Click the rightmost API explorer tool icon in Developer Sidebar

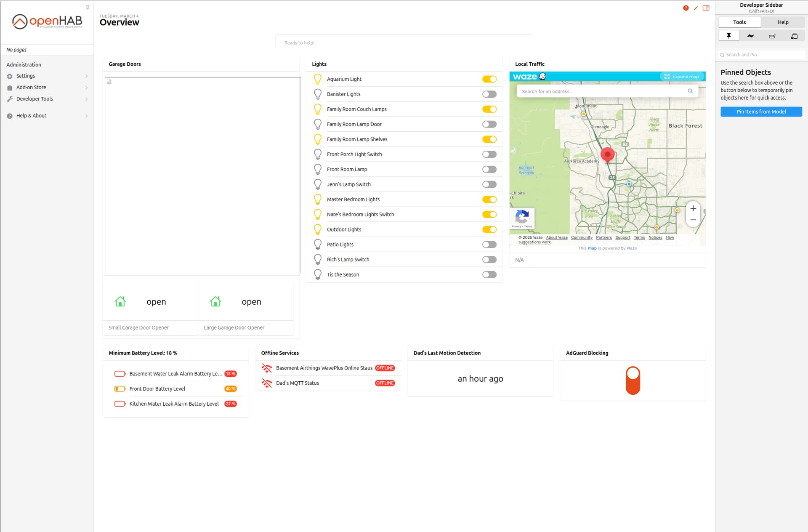tap(794, 36)
